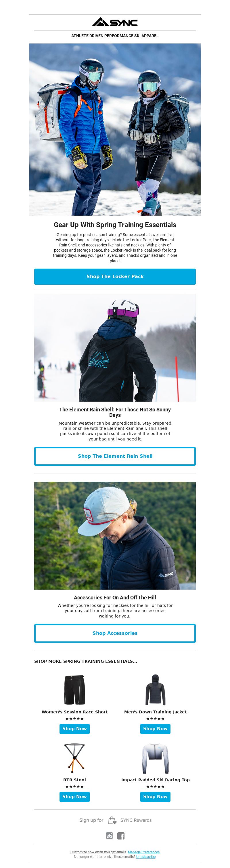This screenshot has width=230, height=868.
Task: Click the BTR Stool product image
Action: click(x=75, y=758)
